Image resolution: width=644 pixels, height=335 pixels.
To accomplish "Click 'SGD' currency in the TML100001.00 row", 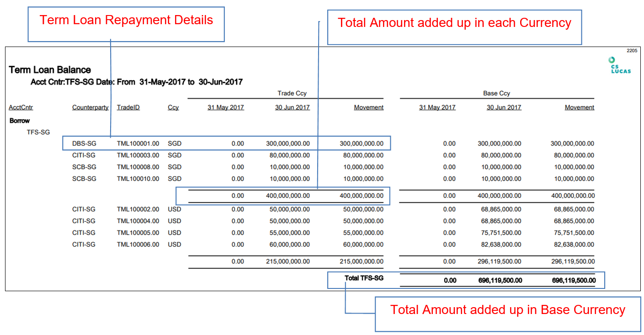I will 175,143.
